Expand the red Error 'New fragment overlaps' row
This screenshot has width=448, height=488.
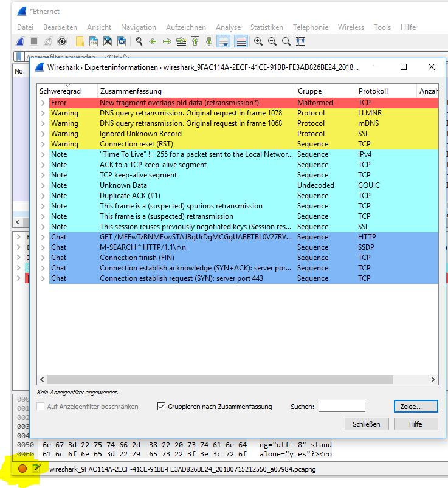point(43,103)
